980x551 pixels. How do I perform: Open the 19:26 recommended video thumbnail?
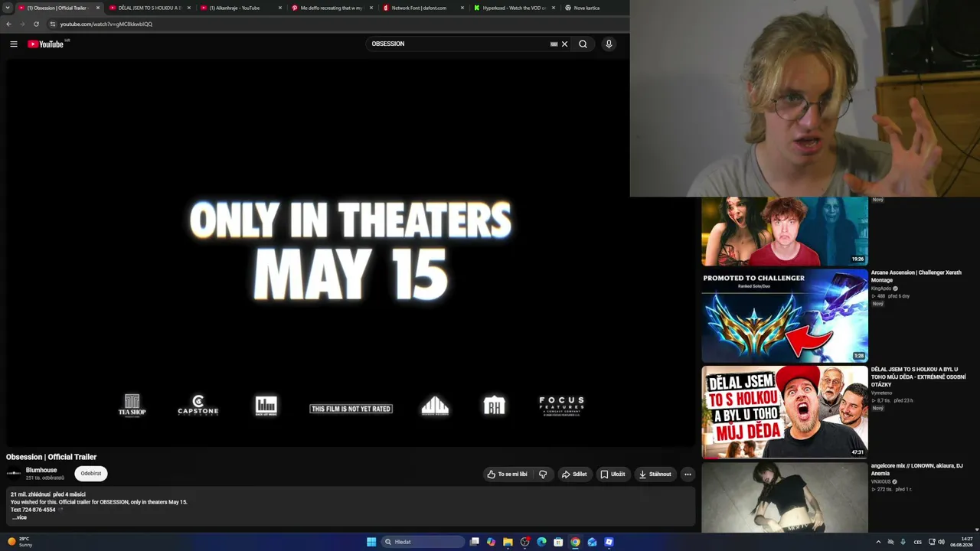pyautogui.click(x=785, y=231)
